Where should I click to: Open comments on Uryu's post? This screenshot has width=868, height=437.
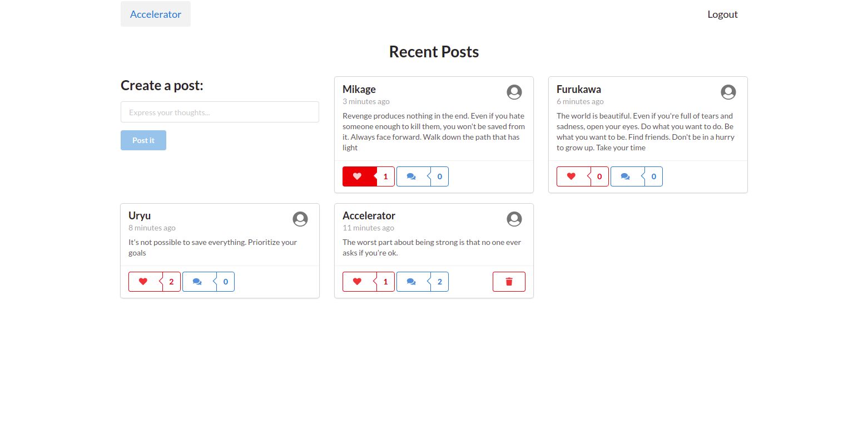pos(197,282)
